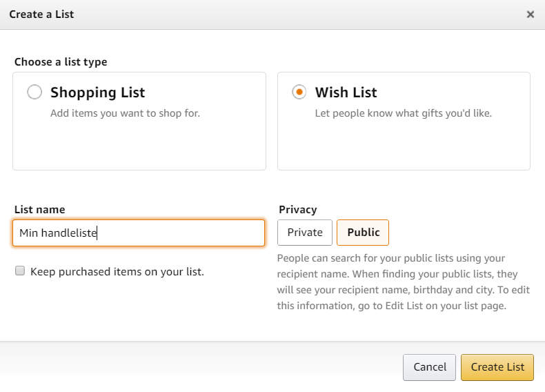Click the Keep purchased items label

pos(117,272)
